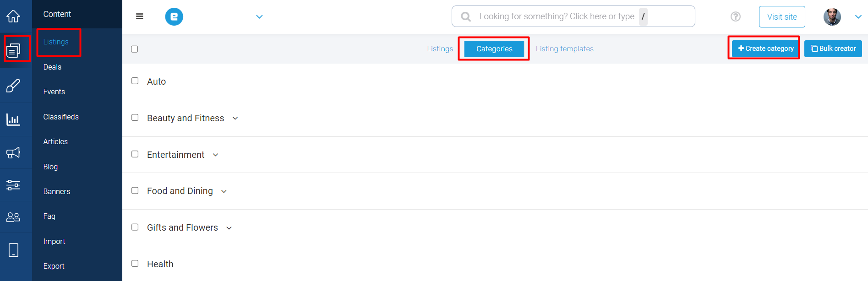The height and width of the screenshot is (281, 868).
Task: Open the Gifts and Flowers category name
Action: click(x=182, y=227)
